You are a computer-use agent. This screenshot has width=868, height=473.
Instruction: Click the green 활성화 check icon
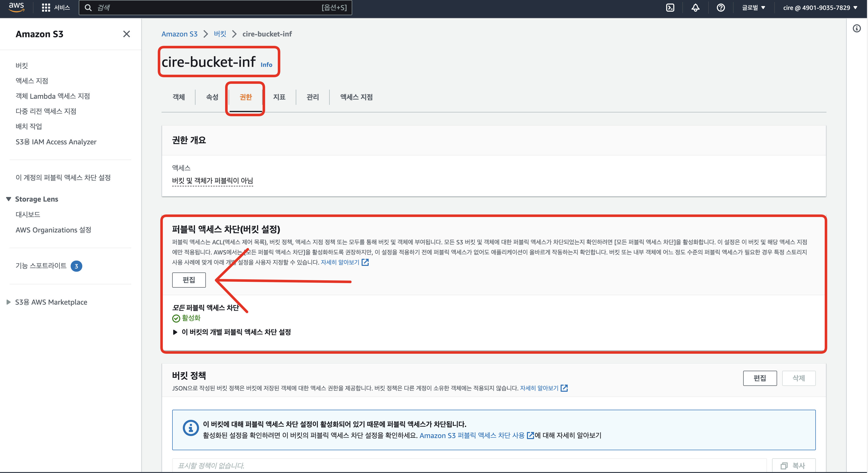pyautogui.click(x=176, y=318)
